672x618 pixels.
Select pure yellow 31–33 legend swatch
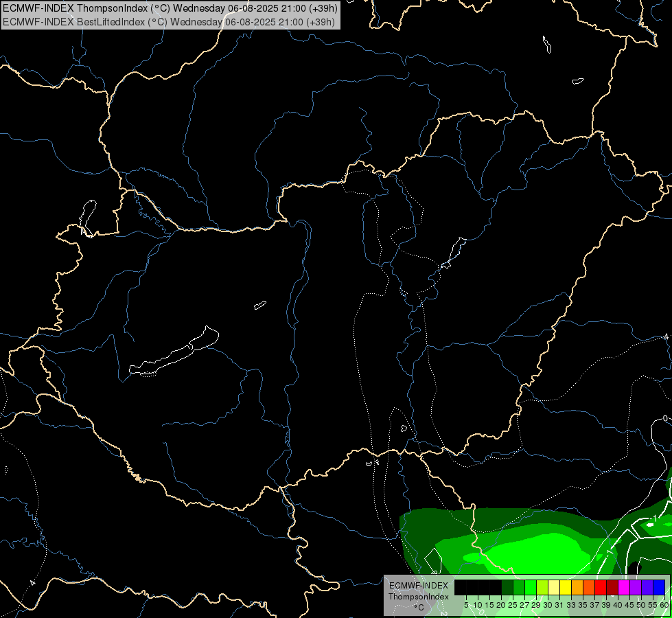click(566, 587)
